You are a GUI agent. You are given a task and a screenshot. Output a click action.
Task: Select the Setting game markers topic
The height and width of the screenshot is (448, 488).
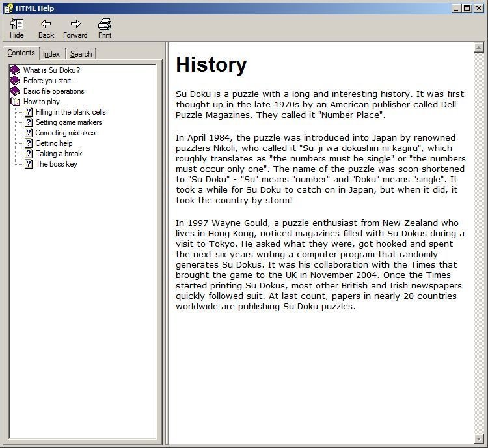click(68, 122)
